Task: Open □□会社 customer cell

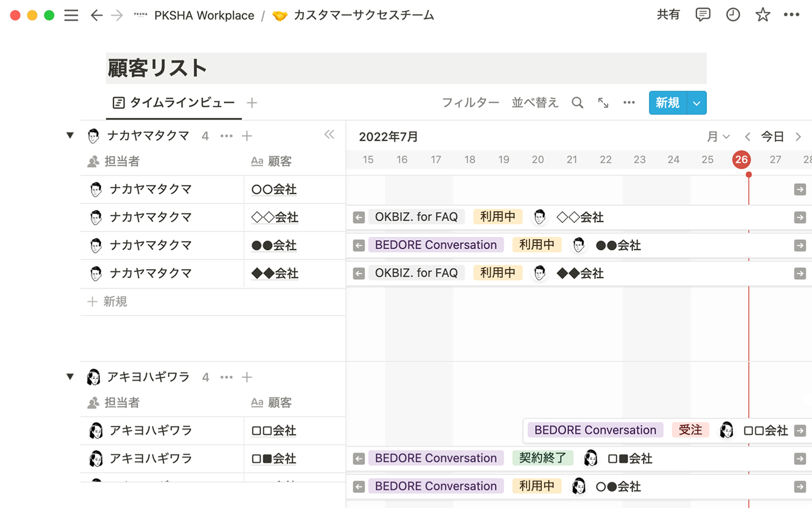Action: click(295, 431)
